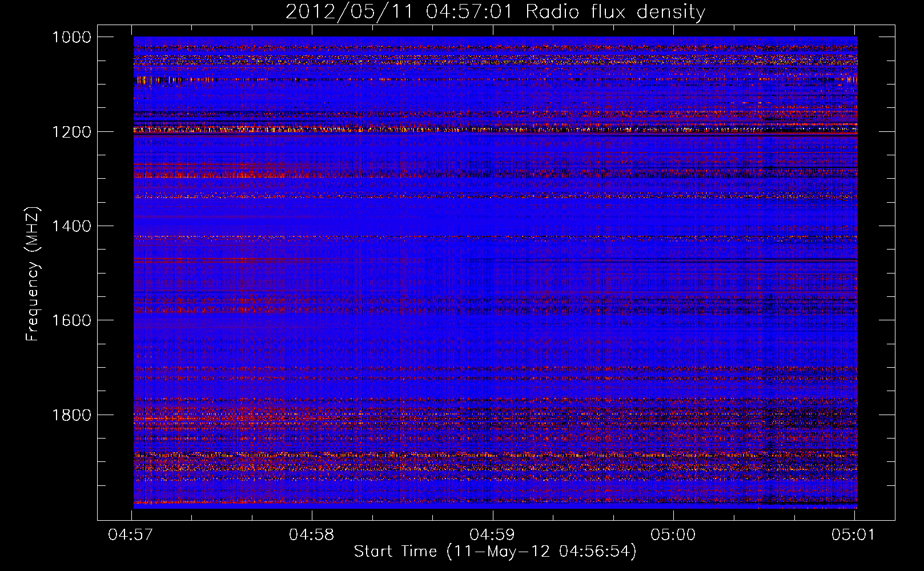Click the 'Start Time (11-May-12 04:56:54)' axis label
Screen dimensions: 924x571
click(495, 552)
